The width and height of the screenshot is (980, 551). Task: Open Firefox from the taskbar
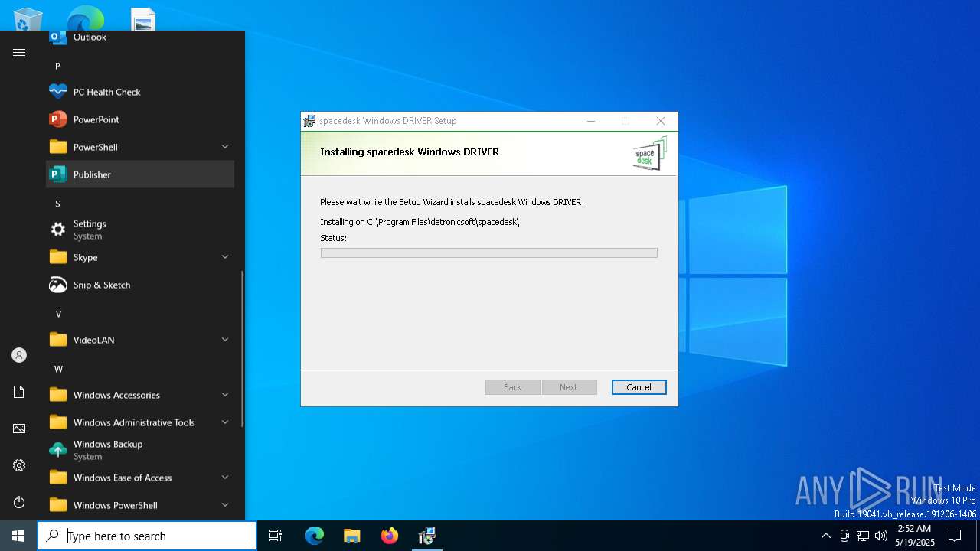pyautogui.click(x=390, y=536)
